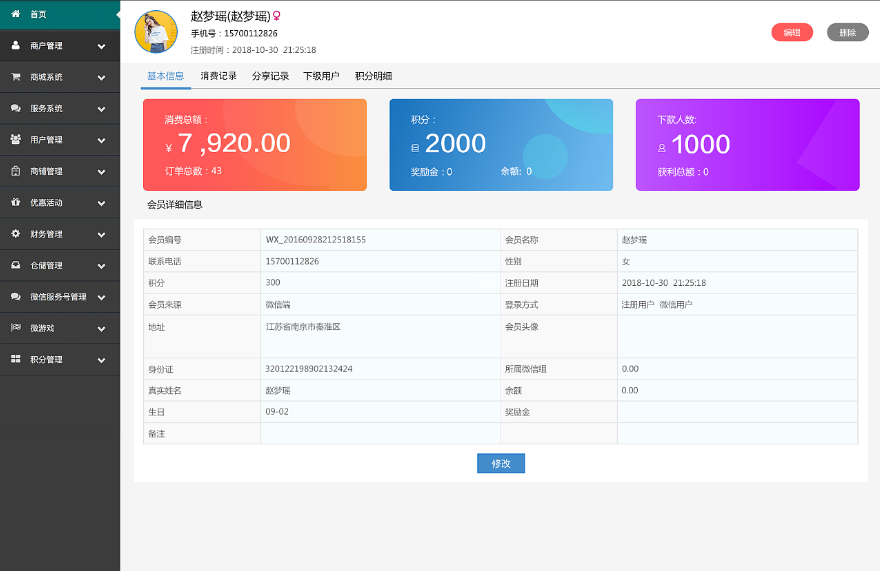
Task: Click the 微信用户 login method text
Action: tap(676, 304)
